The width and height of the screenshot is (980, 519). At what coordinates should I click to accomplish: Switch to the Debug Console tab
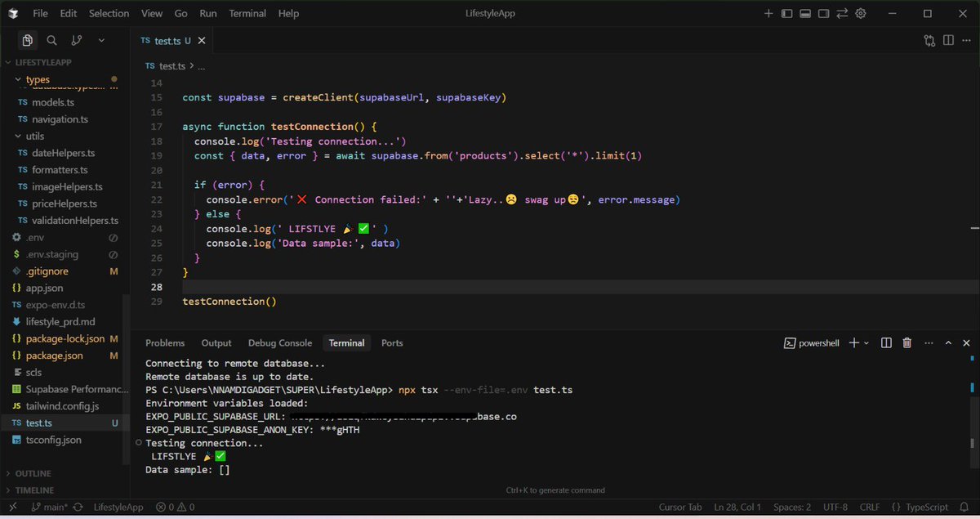click(x=280, y=343)
